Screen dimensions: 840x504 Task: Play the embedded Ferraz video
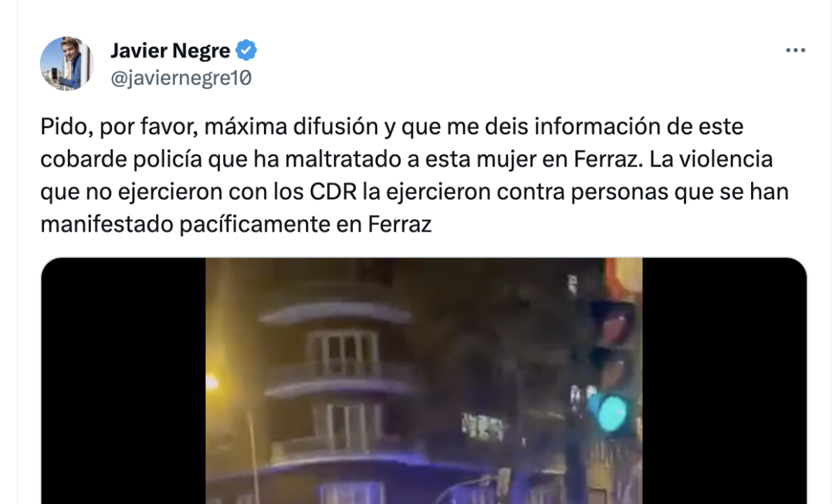click(423, 381)
